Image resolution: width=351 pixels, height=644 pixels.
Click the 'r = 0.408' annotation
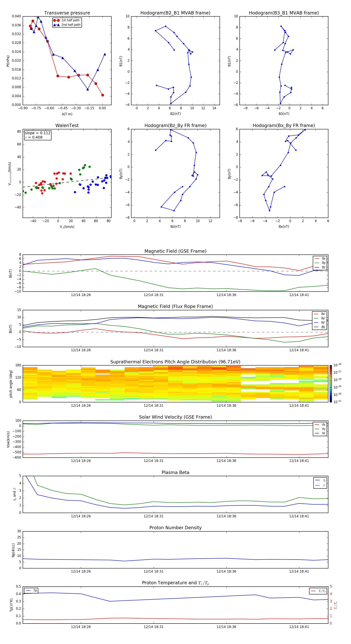[34, 137]
